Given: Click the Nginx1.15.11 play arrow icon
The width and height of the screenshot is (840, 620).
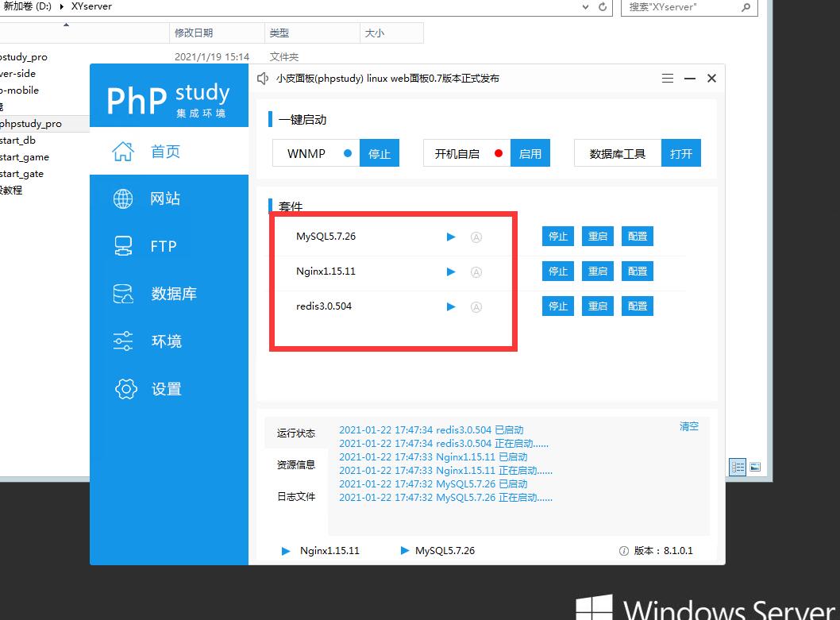Looking at the screenshot, I should (x=451, y=271).
